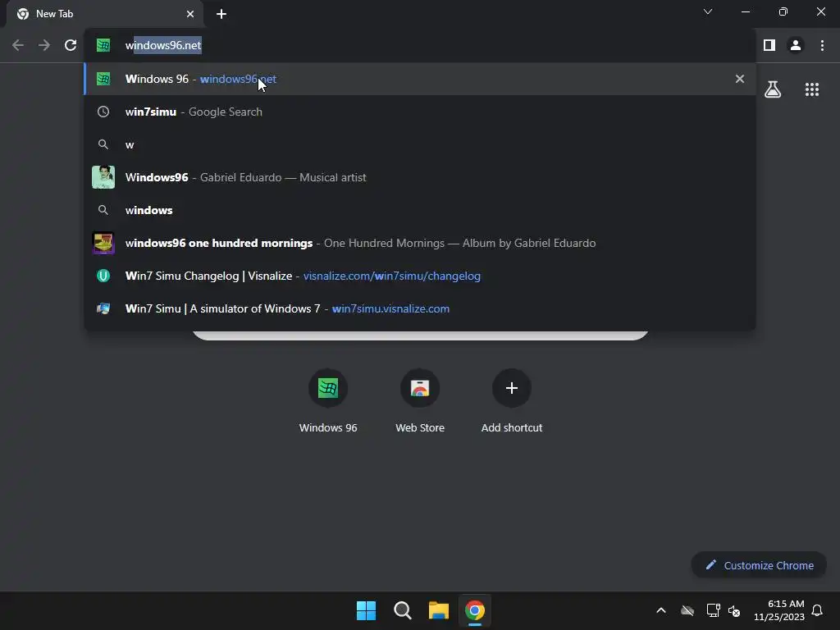840x630 pixels.
Task: Click the Chrome taskbar icon
Action: coord(475,610)
